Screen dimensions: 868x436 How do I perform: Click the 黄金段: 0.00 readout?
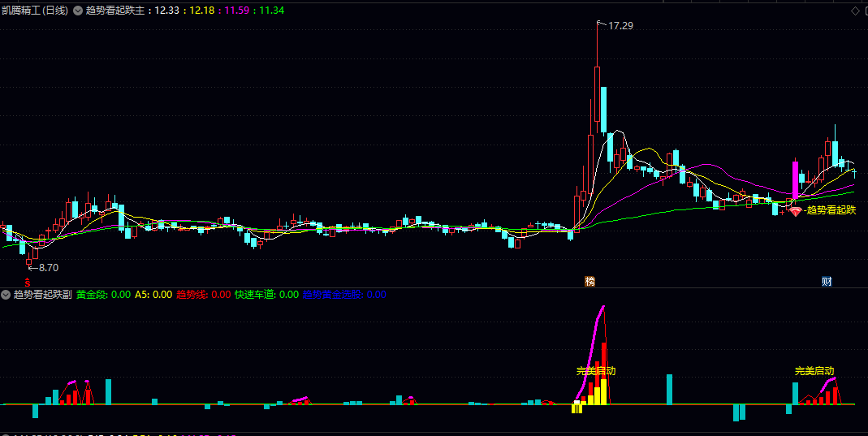103,295
